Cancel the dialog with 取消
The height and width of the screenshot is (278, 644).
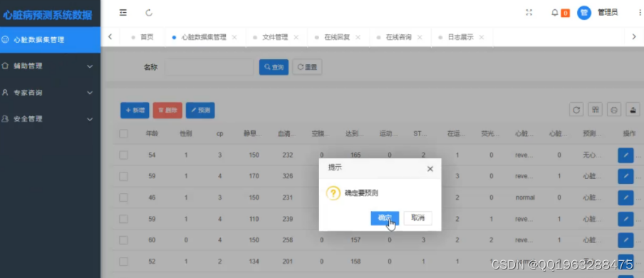click(x=417, y=218)
